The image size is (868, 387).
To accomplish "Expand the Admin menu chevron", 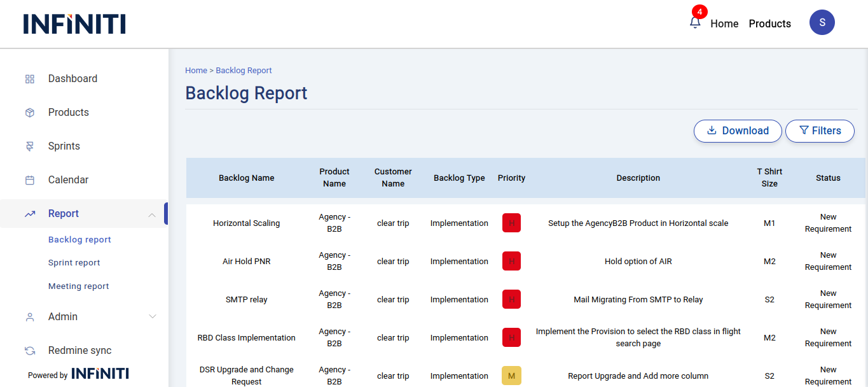I will pyautogui.click(x=152, y=317).
